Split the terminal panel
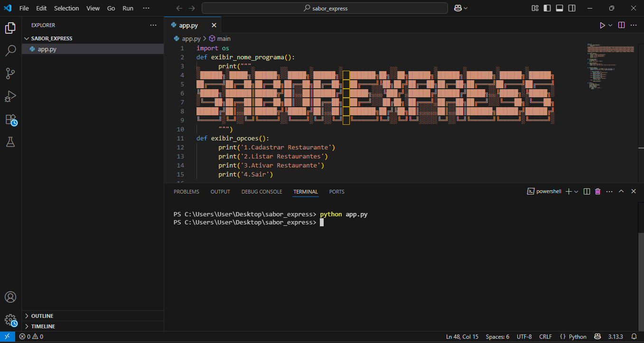The width and height of the screenshot is (644, 343). pos(587,191)
